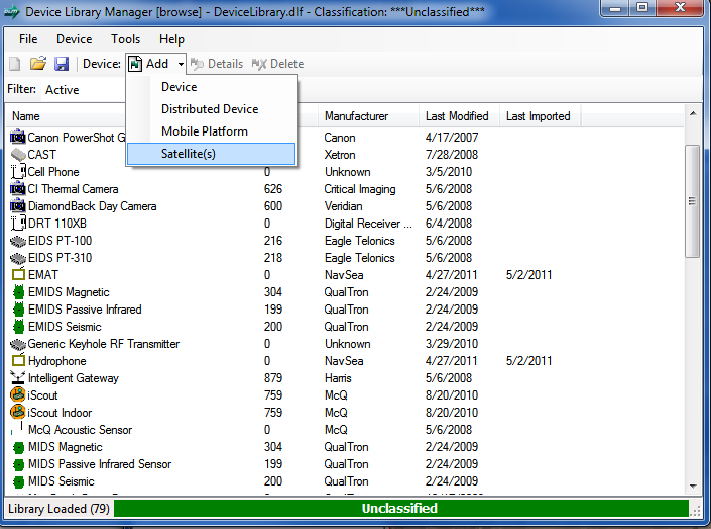Select the Intelligent Gateway device name

point(73,378)
